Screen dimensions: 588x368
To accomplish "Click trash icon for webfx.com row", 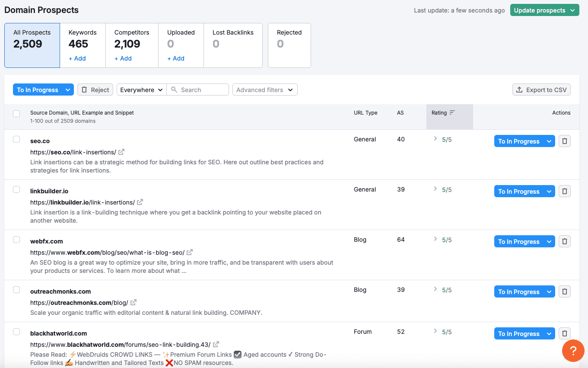I will (x=564, y=241).
